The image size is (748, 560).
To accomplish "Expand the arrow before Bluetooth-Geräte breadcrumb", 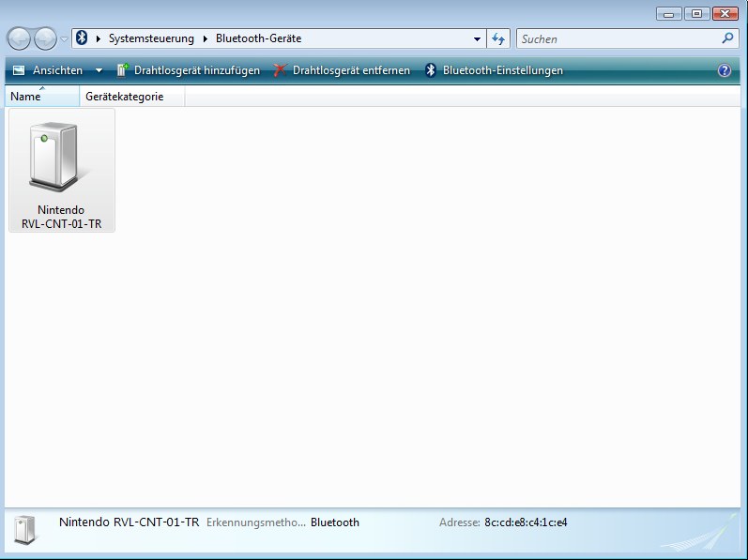I will pos(206,38).
